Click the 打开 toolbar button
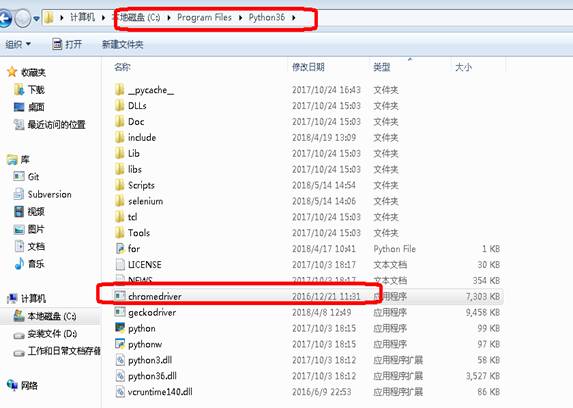The image size is (573, 408). pos(67,45)
